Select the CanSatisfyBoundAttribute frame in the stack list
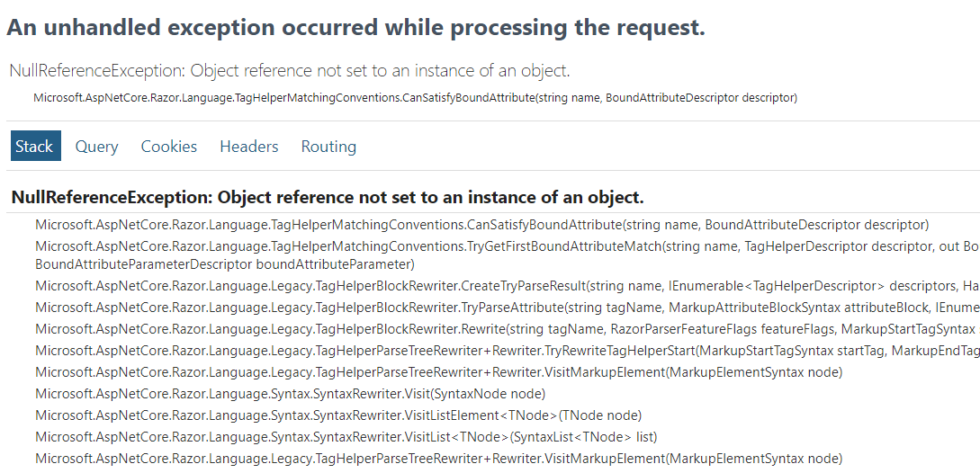Viewport: 980px width, 473px height. (x=481, y=225)
